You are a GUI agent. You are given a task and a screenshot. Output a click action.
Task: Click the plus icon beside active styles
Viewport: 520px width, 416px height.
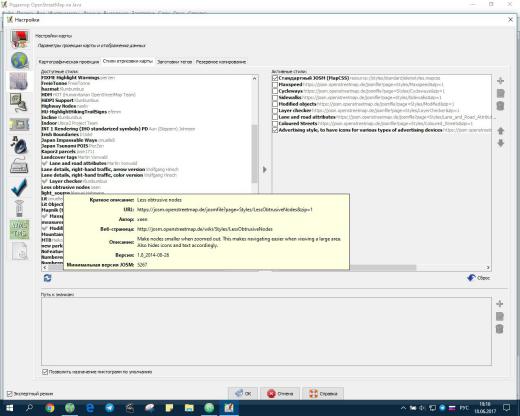500,81
